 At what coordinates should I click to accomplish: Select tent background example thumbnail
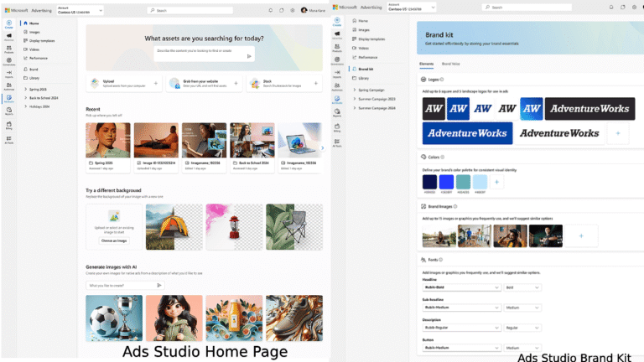click(174, 227)
